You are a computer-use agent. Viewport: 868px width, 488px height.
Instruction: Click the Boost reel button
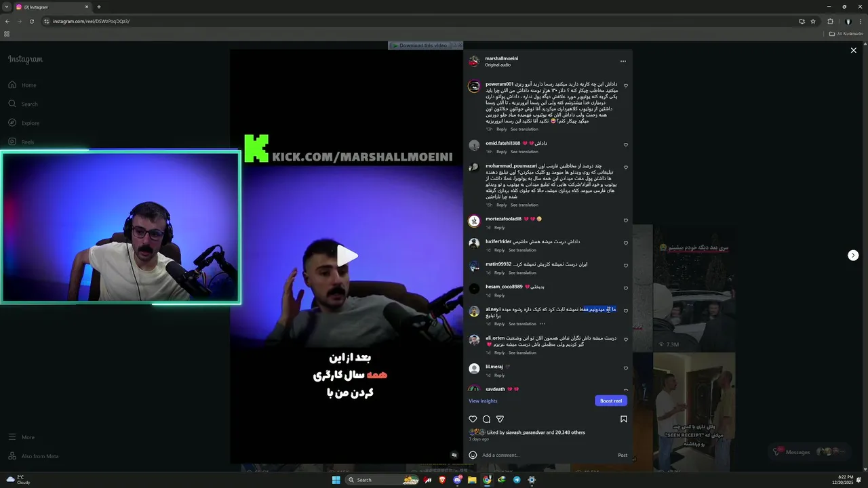[611, 401]
